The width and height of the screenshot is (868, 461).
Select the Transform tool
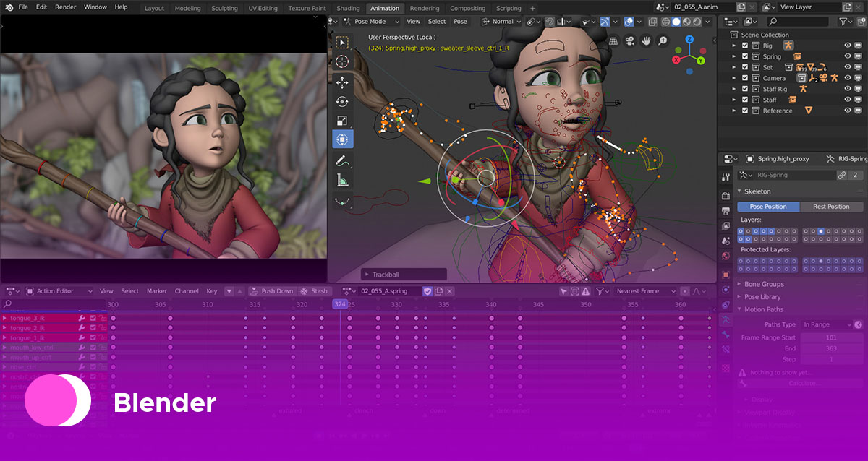click(343, 139)
